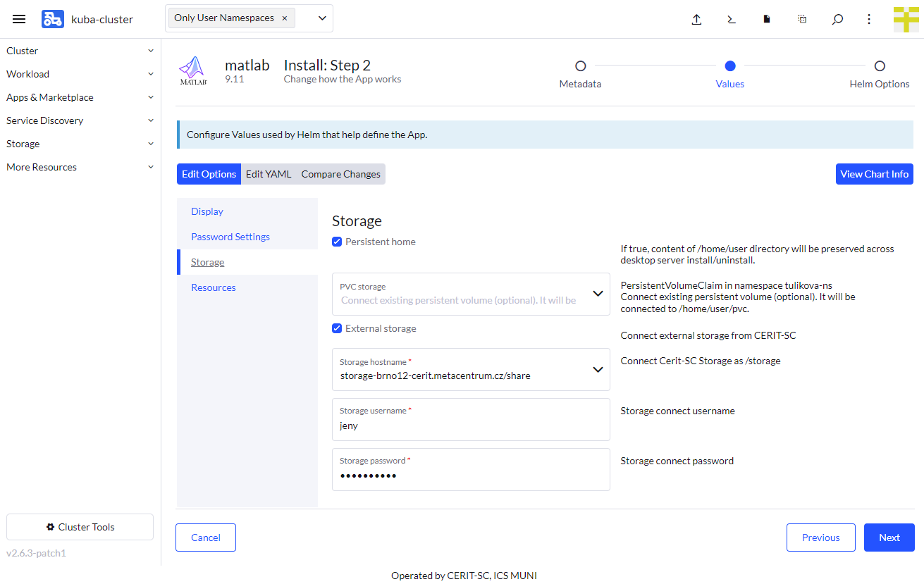Click the user avatar in the header
Viewport: 924px width, 584px height.
[906, 19]
